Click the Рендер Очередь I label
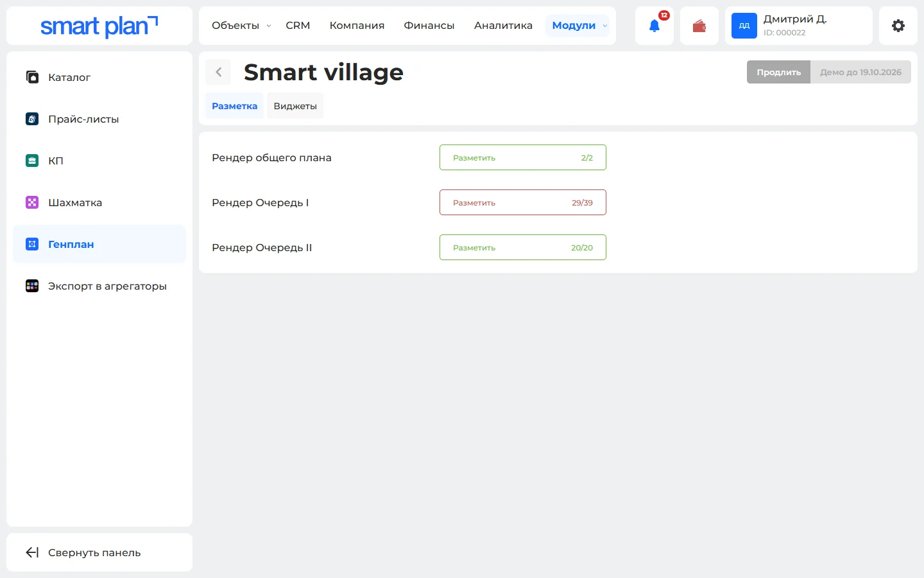The height and width of the screenshot is (578, 924). point(260,203)
